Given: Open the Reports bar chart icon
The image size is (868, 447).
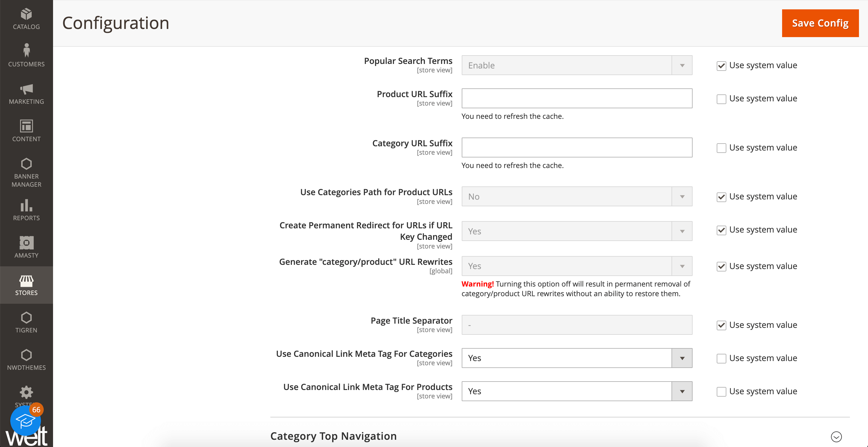Looking at the screenshot, I should 26,205.
